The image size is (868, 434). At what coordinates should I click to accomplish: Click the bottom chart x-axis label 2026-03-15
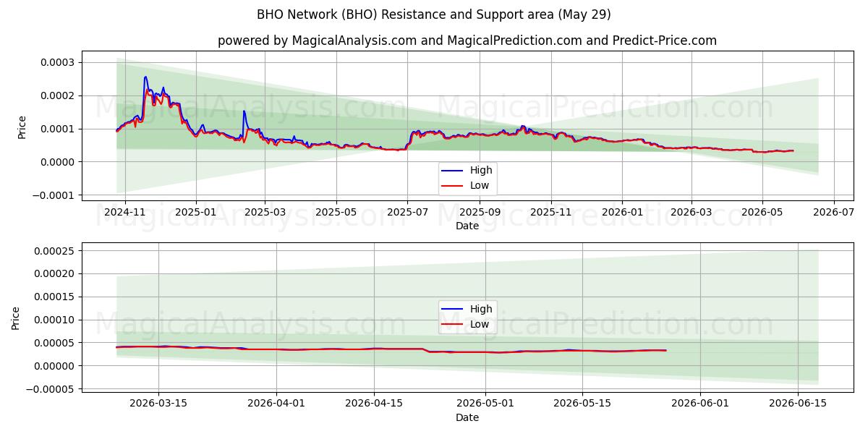coord(158,404)
